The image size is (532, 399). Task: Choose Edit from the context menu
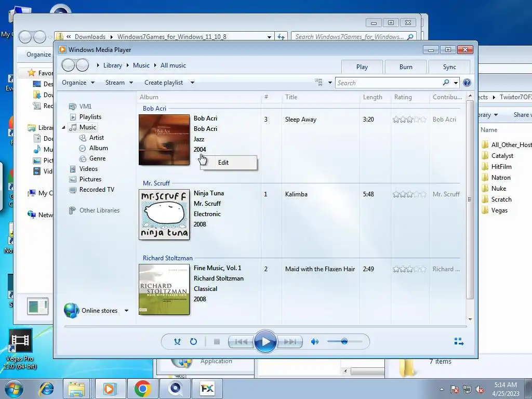[229, 163]
